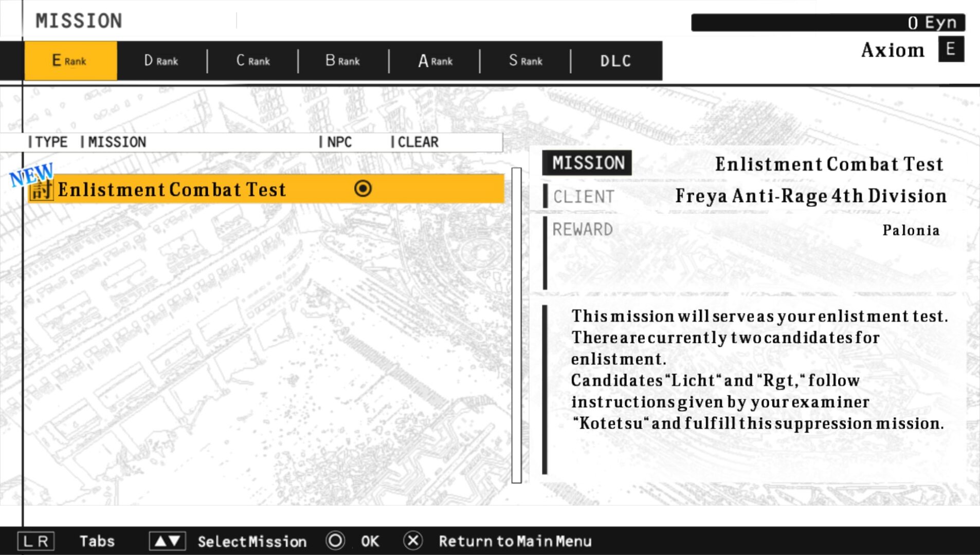Open the S Rank missions tab
The height and width of the screenshot is (555, 980).
click(525, 61)
